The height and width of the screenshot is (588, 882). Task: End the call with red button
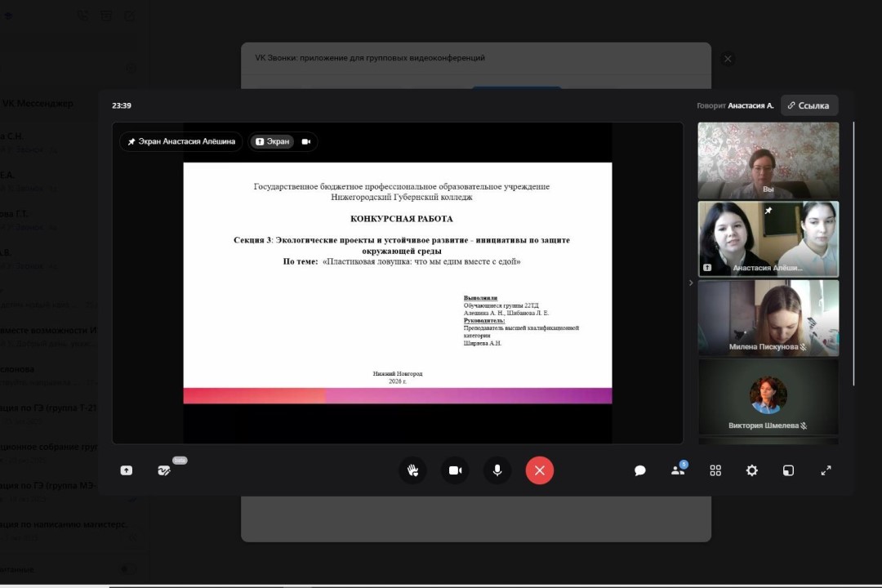(539, 470)
